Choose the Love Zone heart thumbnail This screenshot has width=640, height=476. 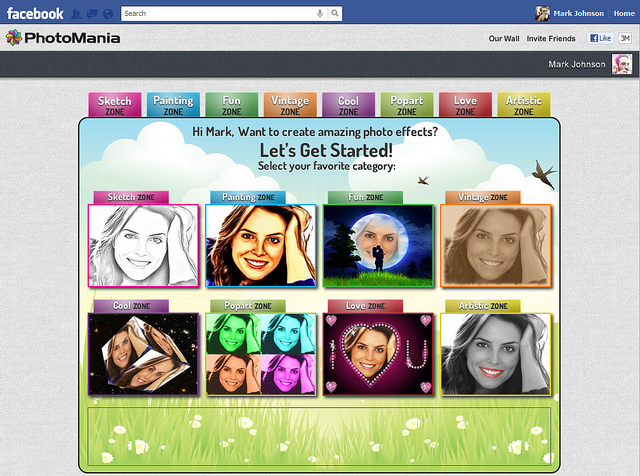click(377, 354)
